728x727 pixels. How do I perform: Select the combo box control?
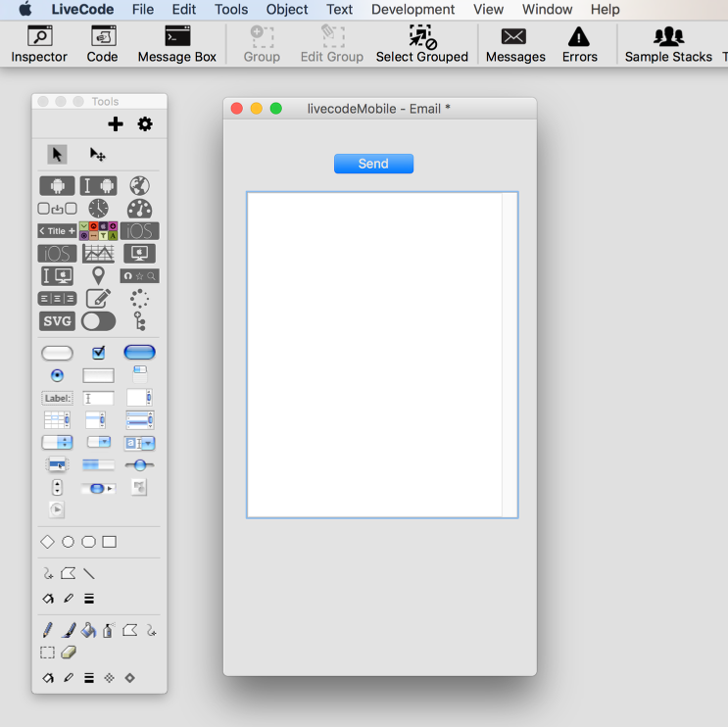(x=139, y=443)
